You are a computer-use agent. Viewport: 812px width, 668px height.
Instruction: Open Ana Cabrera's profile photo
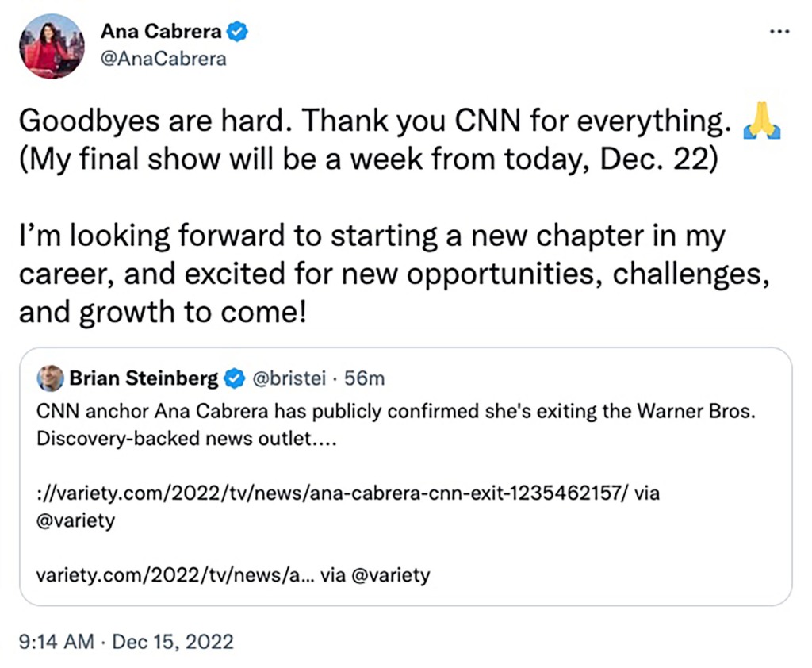(x=51, y=46)
